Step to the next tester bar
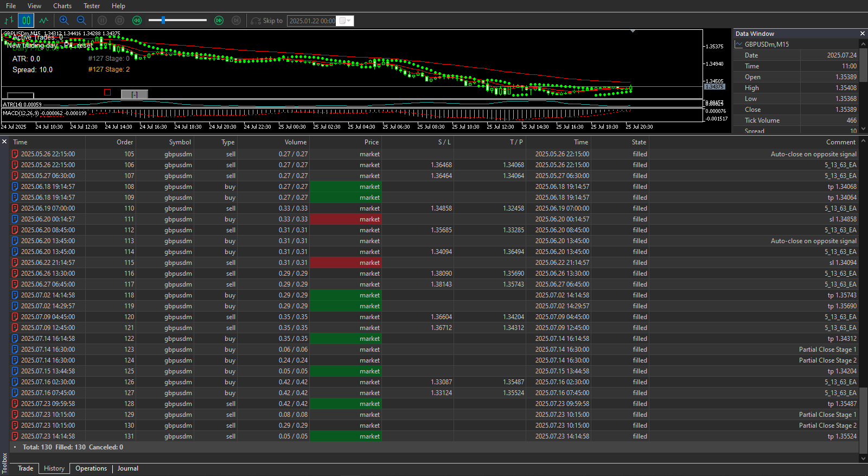 (x=236, y=21)
